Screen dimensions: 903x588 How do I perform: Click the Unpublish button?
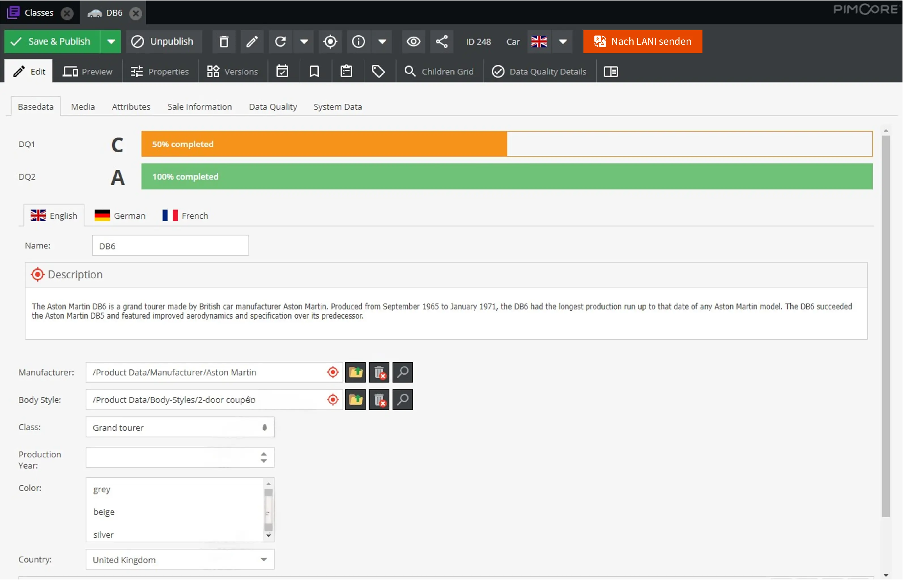164,41
